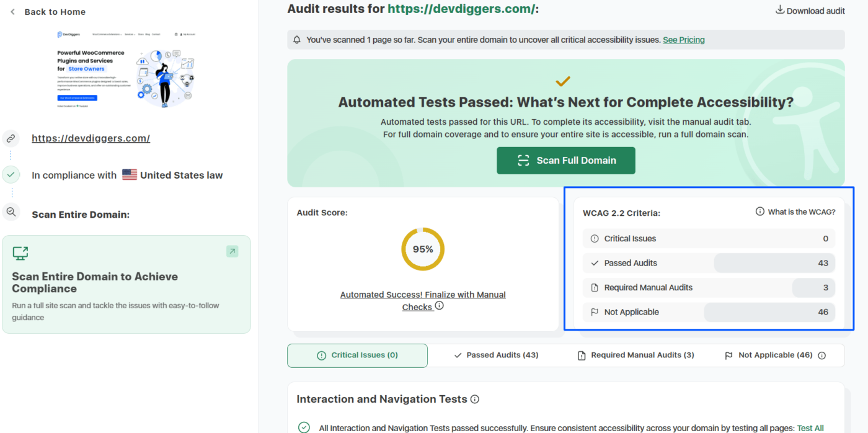Click the gold checkmark above Automated Tests Passed

pyautogui.click(x=563, y=81)
